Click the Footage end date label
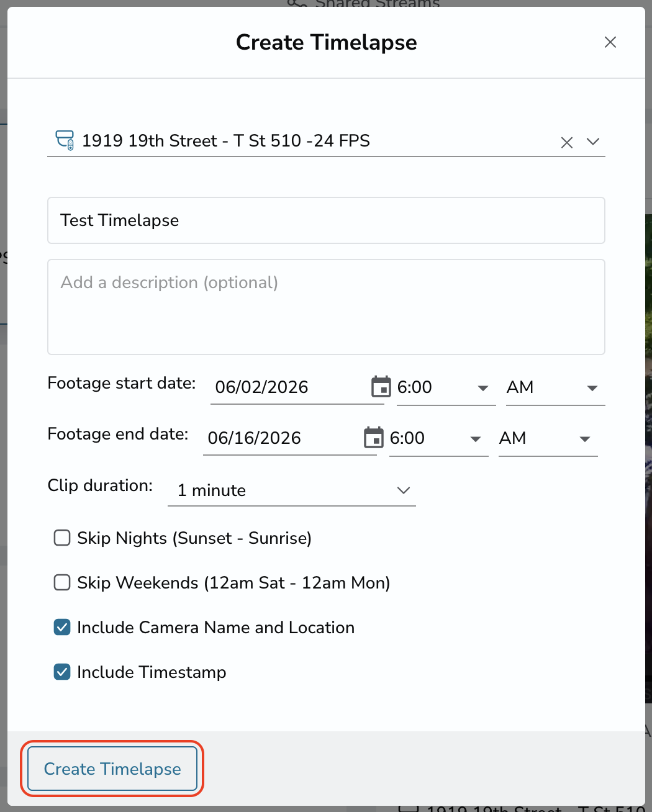Screen dimensions: 652x812 (118, 434)
